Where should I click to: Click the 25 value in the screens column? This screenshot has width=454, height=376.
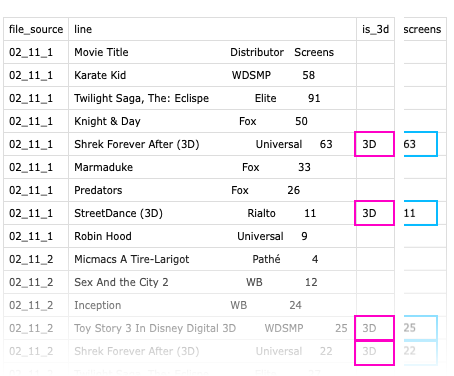(x=420, y=328)
